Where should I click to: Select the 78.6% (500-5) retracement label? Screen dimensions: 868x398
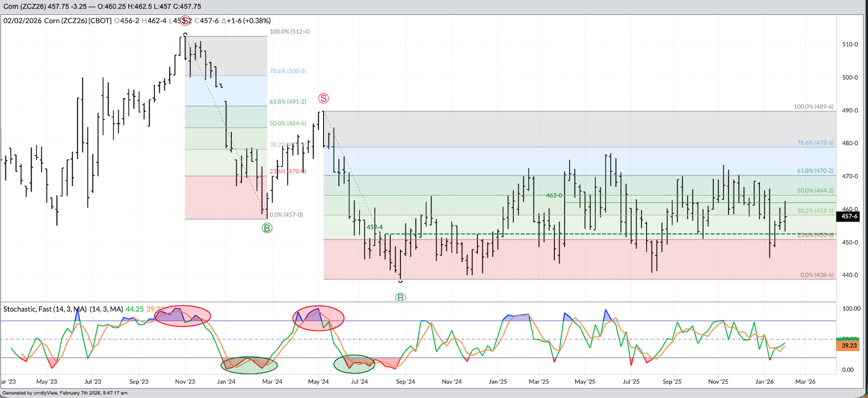pyautogui.click(x=288, y=71)
